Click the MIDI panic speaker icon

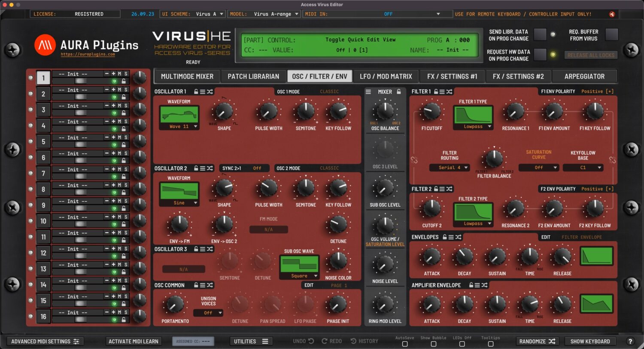pyautogui.click(x=612, y=14)
